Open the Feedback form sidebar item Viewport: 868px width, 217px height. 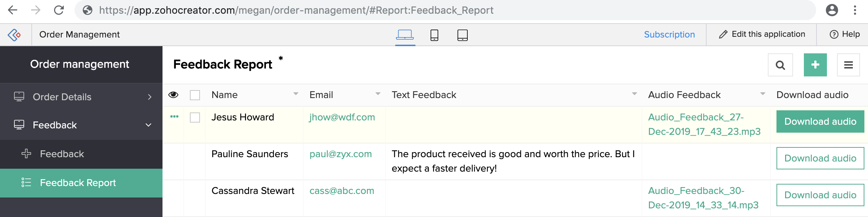(x=62, y=154)
